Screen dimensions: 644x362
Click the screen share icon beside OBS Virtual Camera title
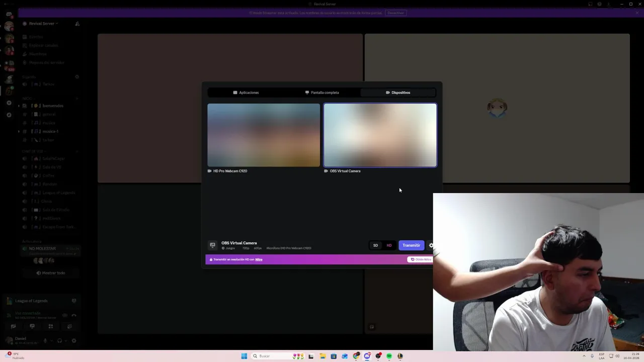[212, 245]
